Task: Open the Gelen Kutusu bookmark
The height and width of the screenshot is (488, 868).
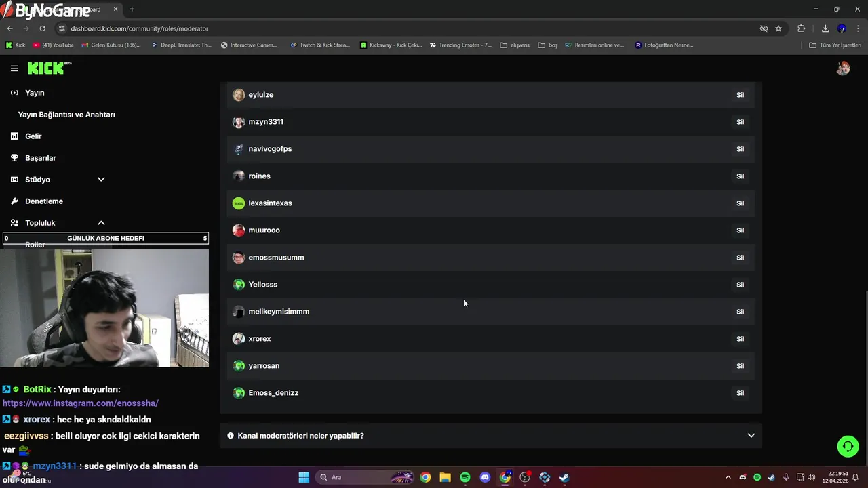Action: [x=111, y=45]
